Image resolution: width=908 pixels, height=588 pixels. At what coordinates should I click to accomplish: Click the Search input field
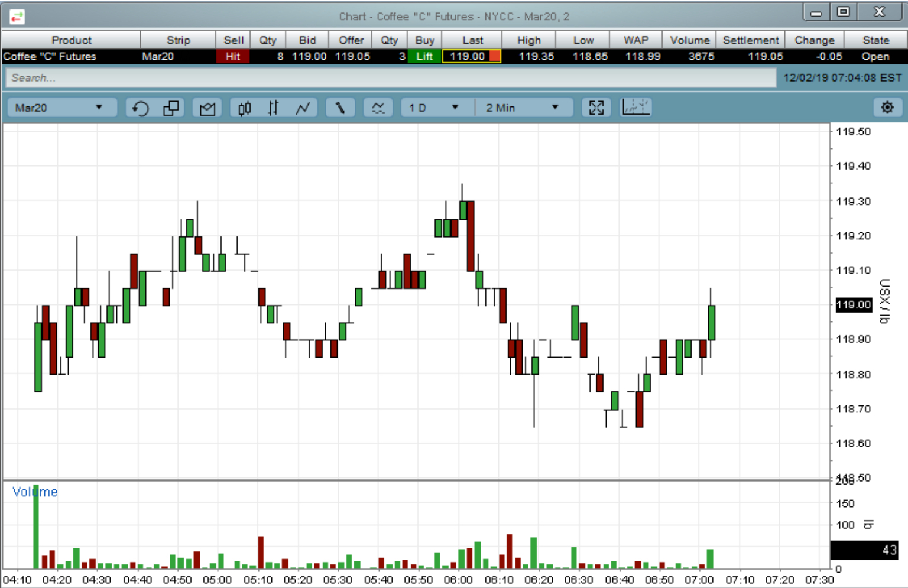click(x=391, y=77)
